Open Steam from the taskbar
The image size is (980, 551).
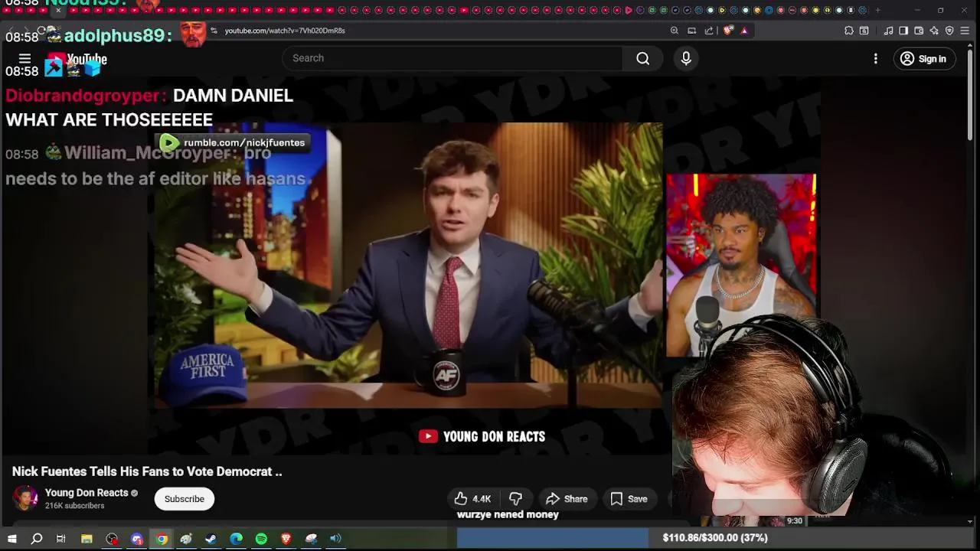[211, 539]
